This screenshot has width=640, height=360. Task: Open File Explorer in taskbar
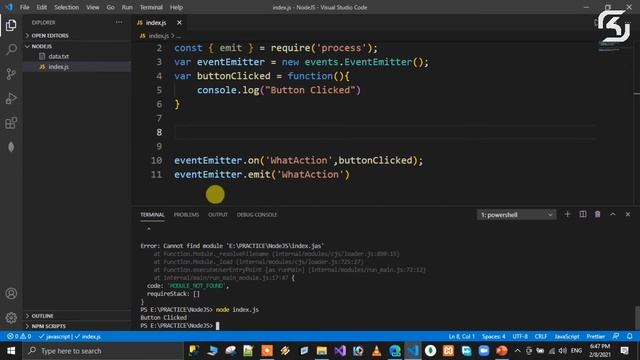click(322, 351)
